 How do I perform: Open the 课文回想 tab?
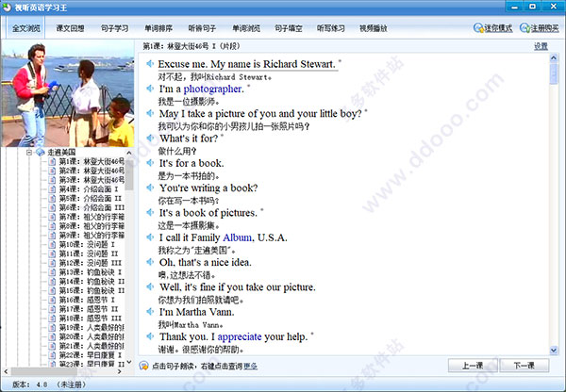[70, 28]
